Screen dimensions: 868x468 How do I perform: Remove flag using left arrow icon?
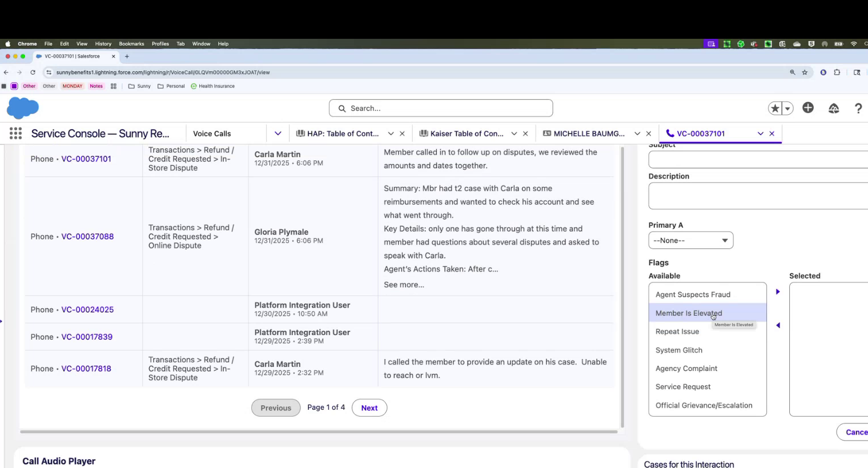click(777, 325)
